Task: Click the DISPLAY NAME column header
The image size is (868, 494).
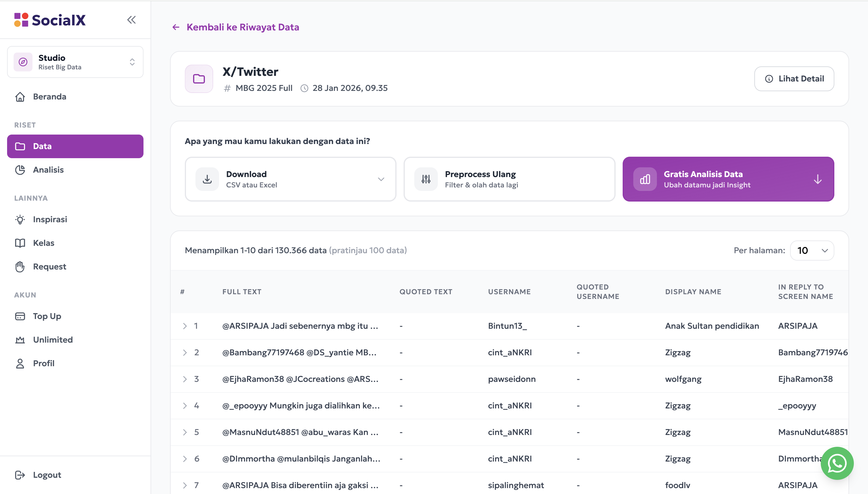Action: tap(693, 292)
